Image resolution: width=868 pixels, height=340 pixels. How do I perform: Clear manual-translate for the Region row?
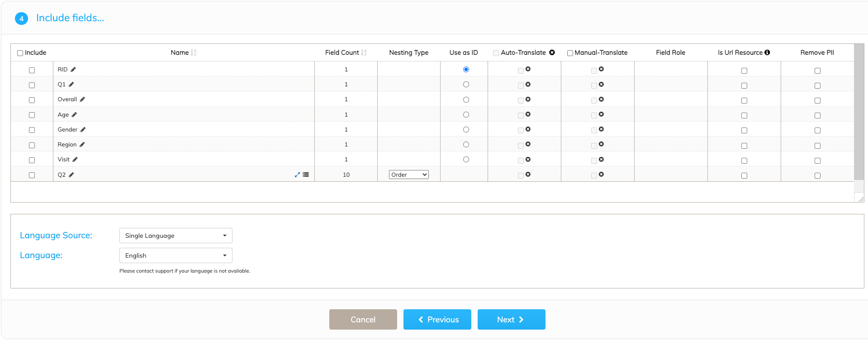point(601,144)
